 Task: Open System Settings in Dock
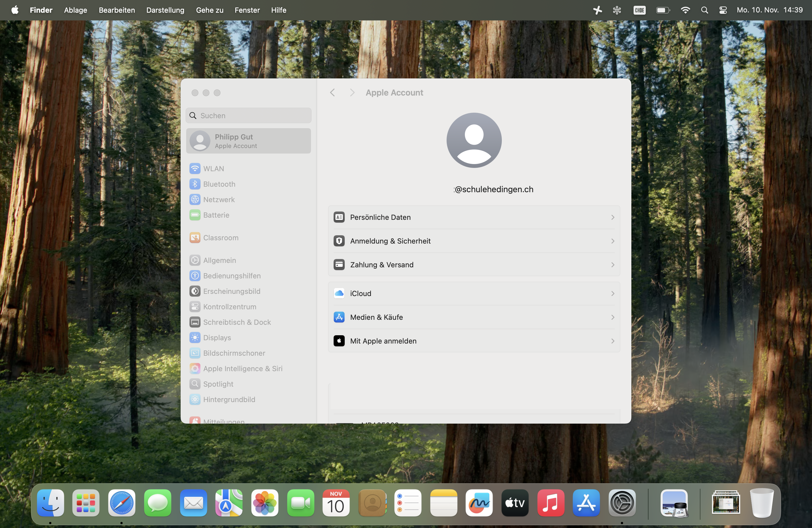coord(622,503)
